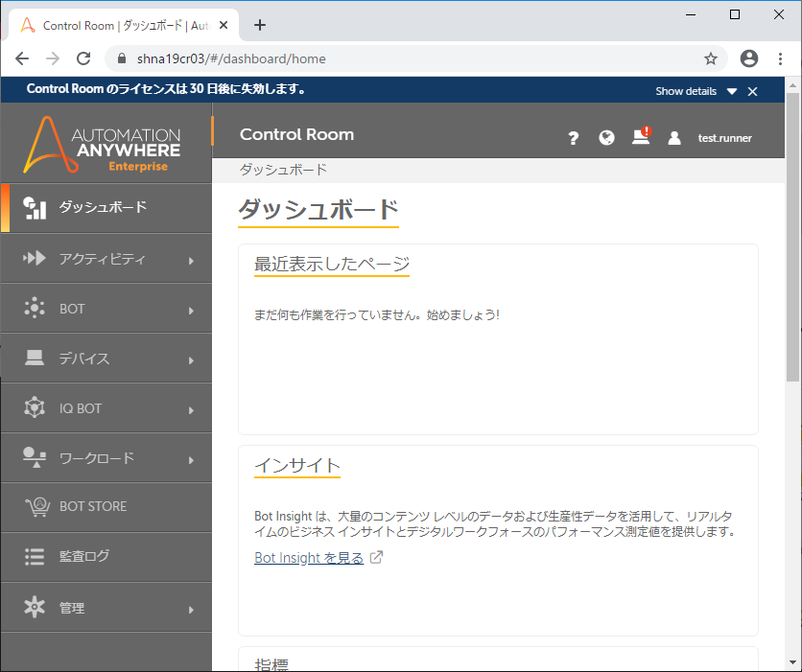The width and height of the screenshot is (802, 672).
Task: Click the globe language icon
Action: 606,137
